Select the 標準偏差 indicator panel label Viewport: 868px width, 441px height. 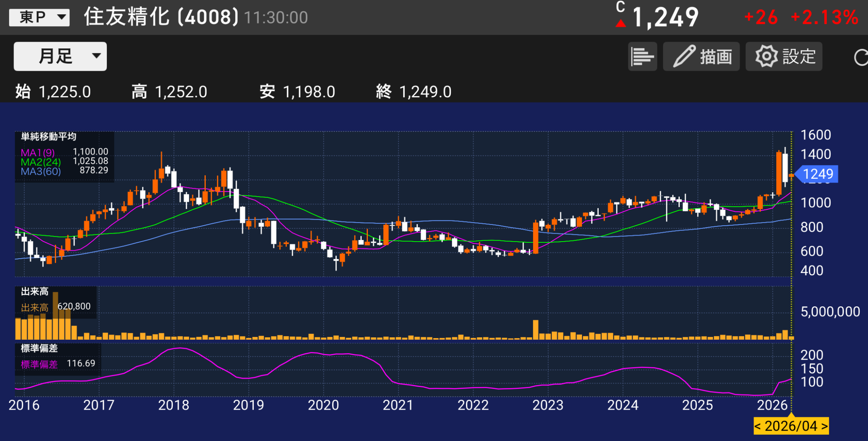click(x=39, y=348)
